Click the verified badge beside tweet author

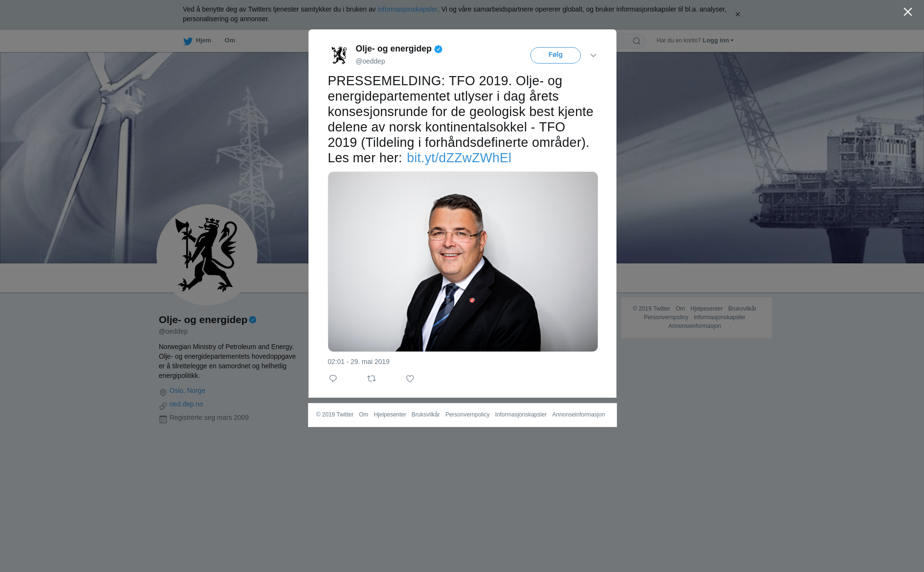[x=438, y=49]
